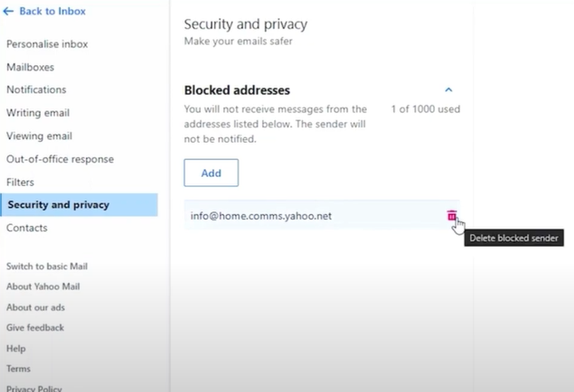The height and width of the screenshot is (392, 574).
Task: Open About our ads link
Action: [x=35, y=307]
